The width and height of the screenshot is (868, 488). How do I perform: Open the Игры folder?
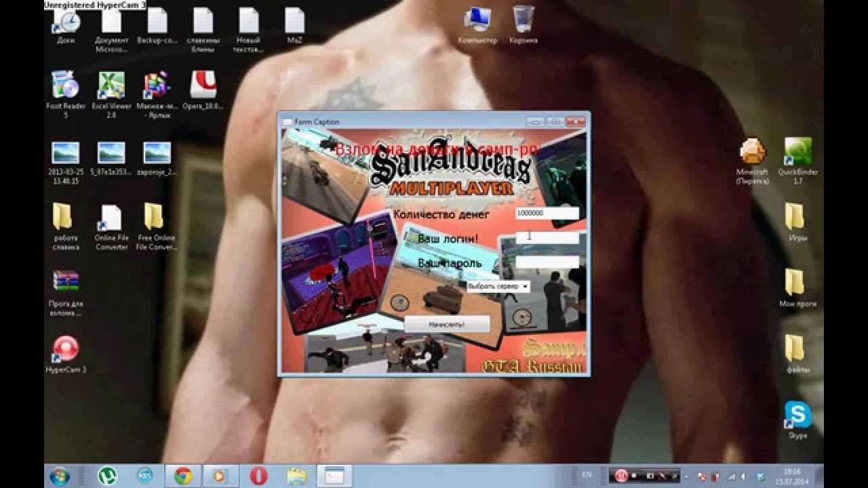click(798, 222)
